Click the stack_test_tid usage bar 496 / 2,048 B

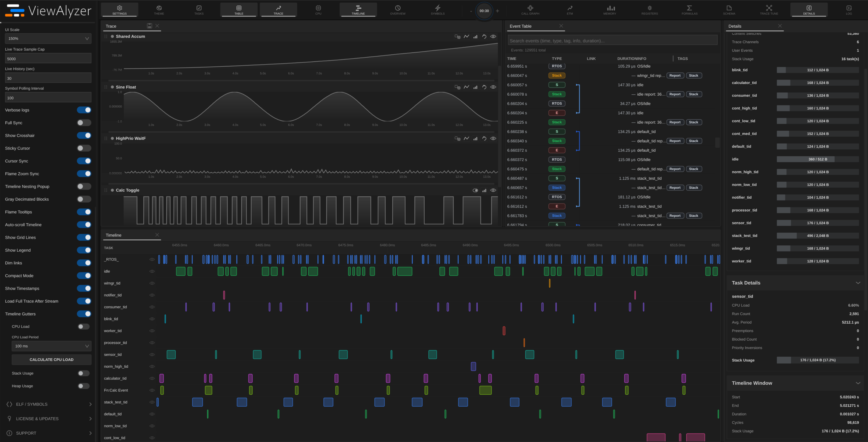(818, 236)
